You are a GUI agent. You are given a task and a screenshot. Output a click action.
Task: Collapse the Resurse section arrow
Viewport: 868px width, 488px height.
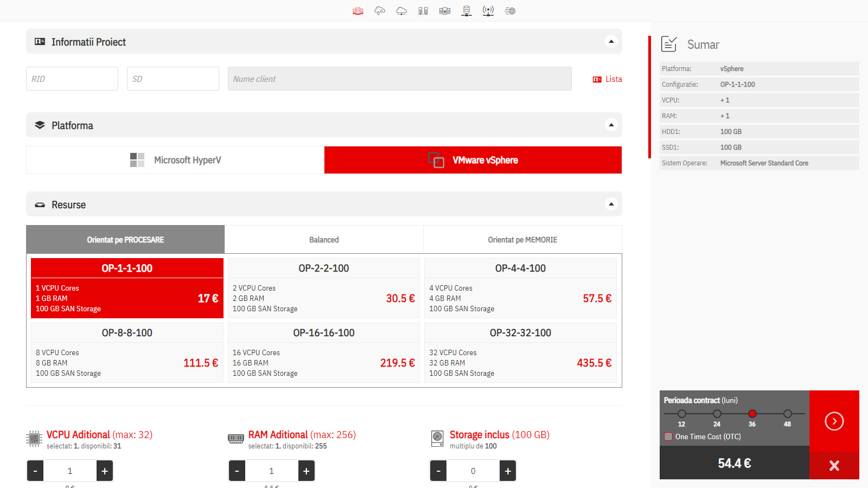point(611,204)
